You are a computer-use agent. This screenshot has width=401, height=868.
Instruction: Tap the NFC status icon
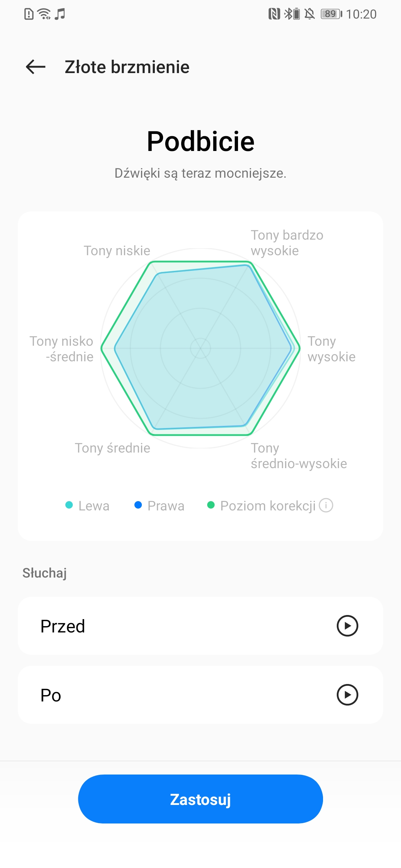[x=274, y=14]
